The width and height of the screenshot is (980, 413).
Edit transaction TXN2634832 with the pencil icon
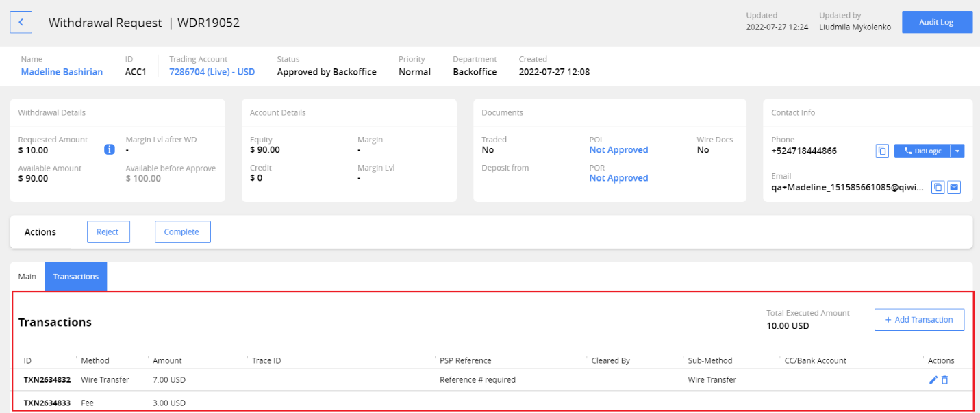tap(933, 379)
